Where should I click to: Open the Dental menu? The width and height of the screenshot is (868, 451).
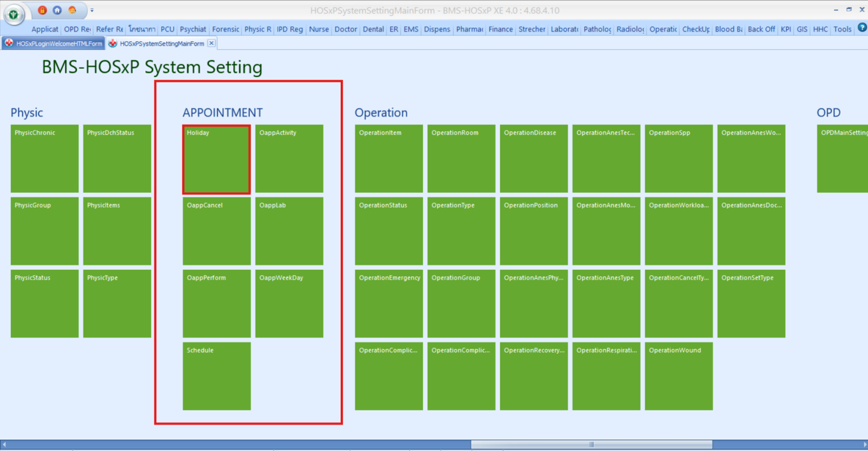(x=373, y=29)
